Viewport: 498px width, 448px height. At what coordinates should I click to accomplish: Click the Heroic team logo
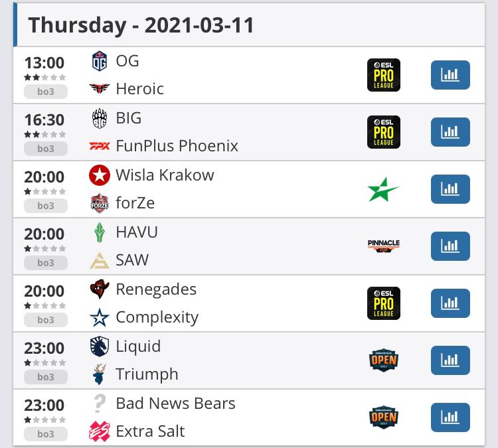click(x=99, y=89)
